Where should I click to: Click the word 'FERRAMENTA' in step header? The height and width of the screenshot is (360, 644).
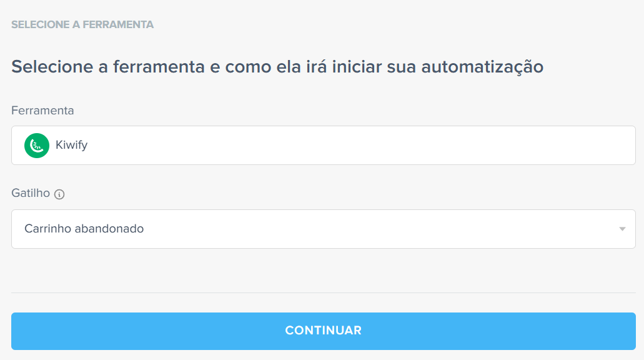tap(118, 24)
